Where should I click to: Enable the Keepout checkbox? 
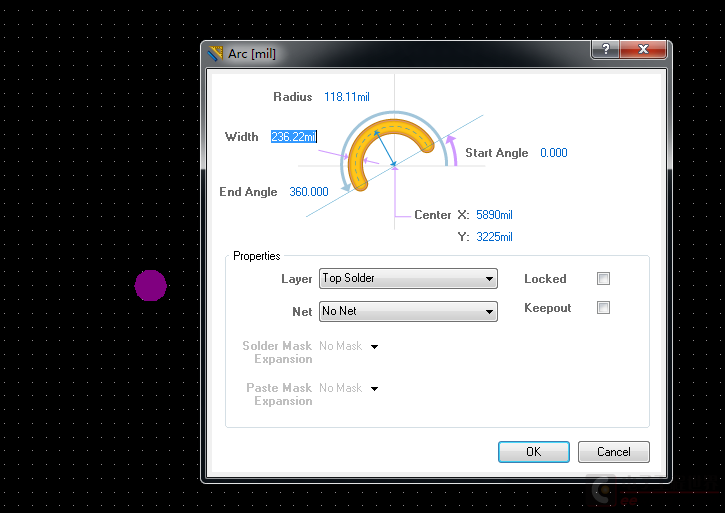point(603,308)
